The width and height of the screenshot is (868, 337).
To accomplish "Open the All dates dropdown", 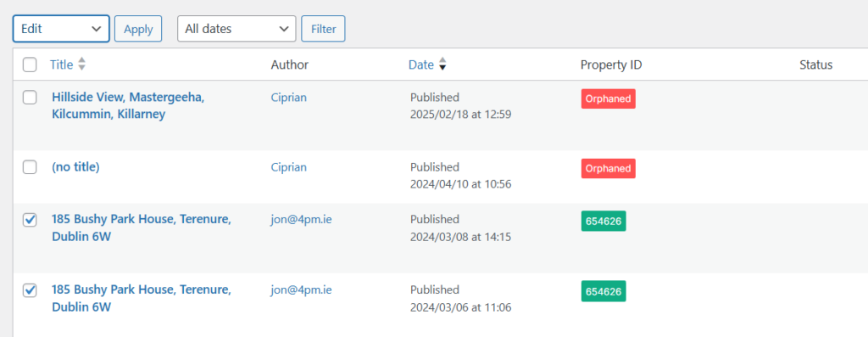I will (x=236, y=29).
